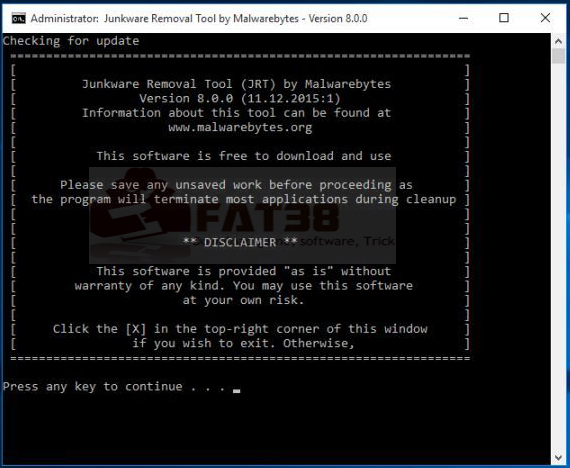
Task: Click 'at your own risk.' line
Action: tap(244, 300)
